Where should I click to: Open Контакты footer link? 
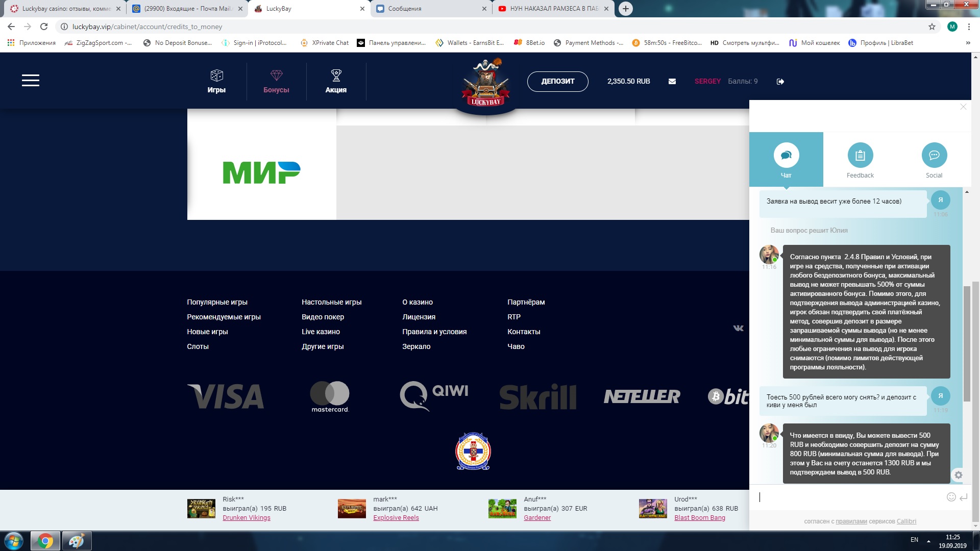pyautogui.click(x=524, y=332)
